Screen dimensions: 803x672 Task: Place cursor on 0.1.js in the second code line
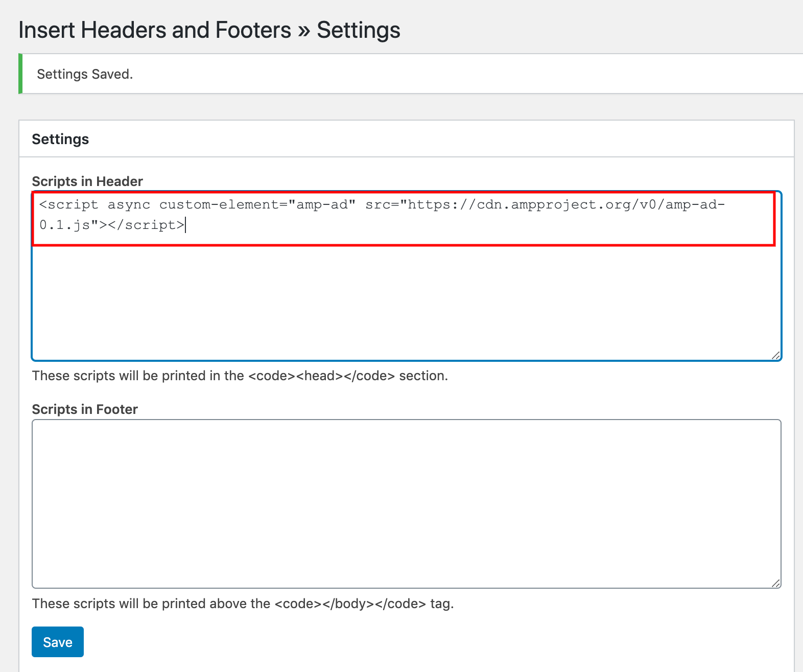(x=65, y=225)
